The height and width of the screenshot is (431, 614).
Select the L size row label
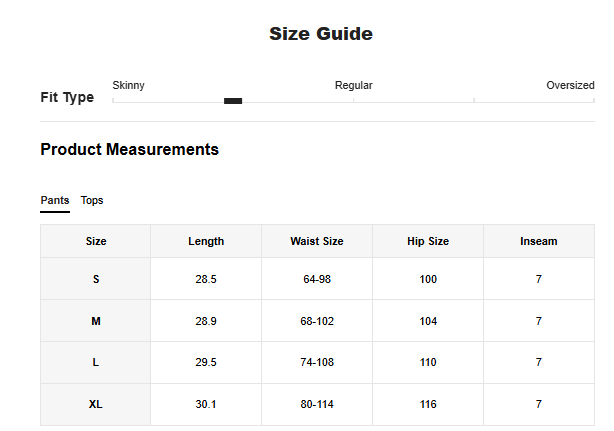point(96,362)
